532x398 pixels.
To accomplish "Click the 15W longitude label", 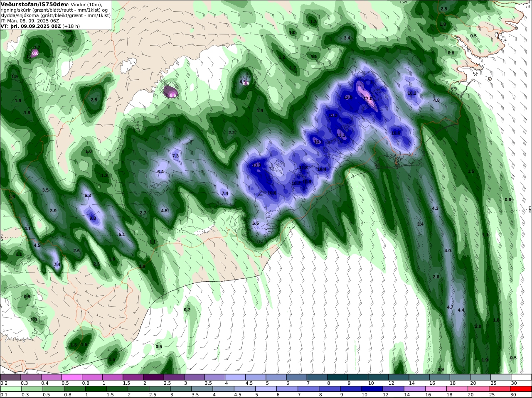I will (403, 2).
